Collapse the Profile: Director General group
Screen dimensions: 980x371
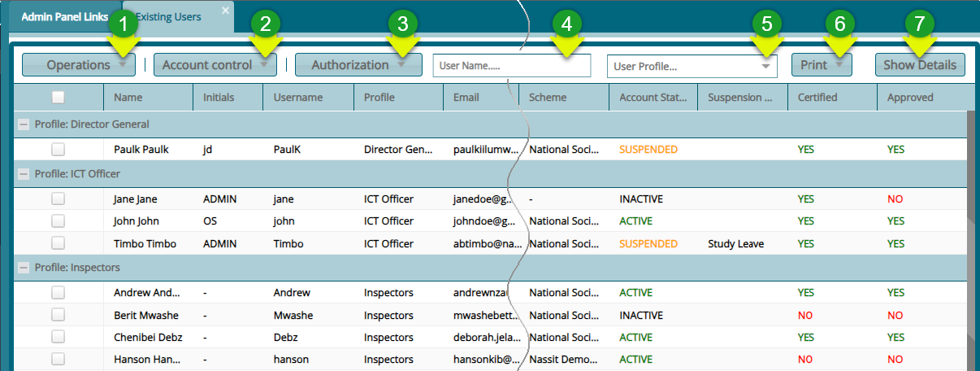pos(23,124)
